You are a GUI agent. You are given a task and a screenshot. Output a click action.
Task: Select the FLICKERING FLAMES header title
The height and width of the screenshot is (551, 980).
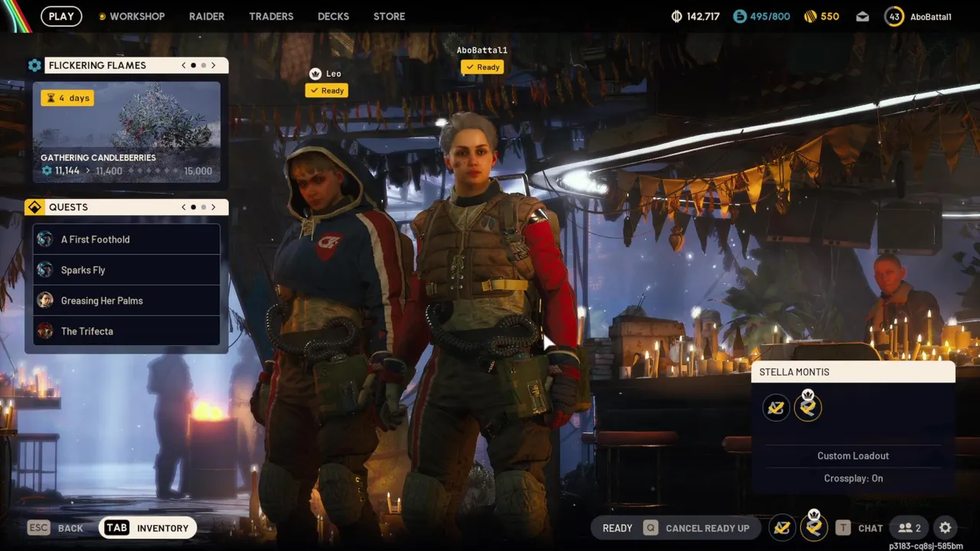point(97,65)
